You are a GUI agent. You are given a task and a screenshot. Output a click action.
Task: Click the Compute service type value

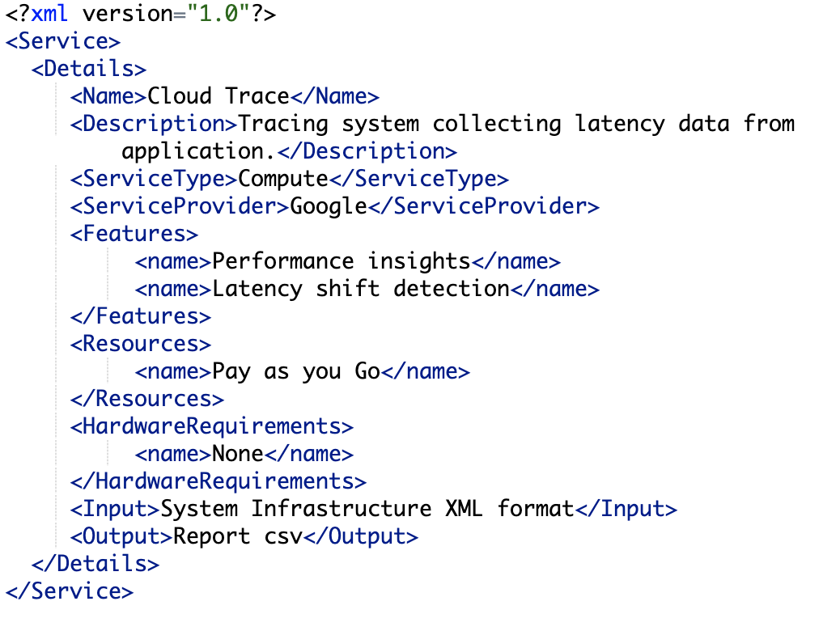(283, 180)
